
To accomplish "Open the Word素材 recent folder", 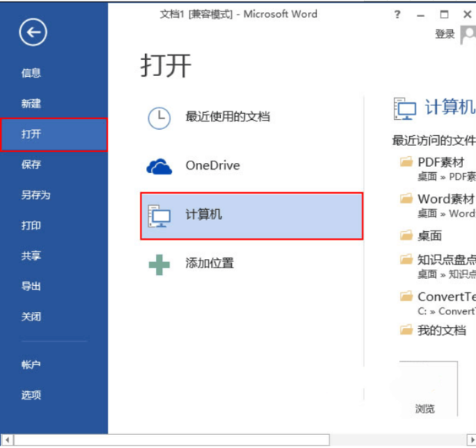I will pos(446,199).
